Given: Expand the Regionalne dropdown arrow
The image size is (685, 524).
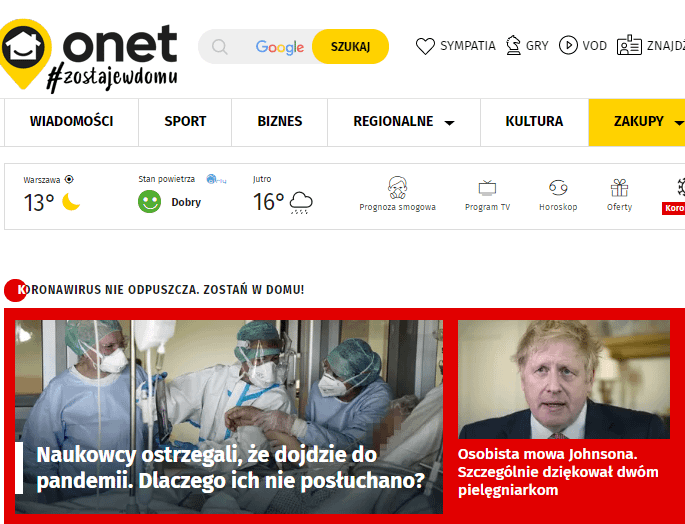Looking at the screenshot, I should click(449, 123).
